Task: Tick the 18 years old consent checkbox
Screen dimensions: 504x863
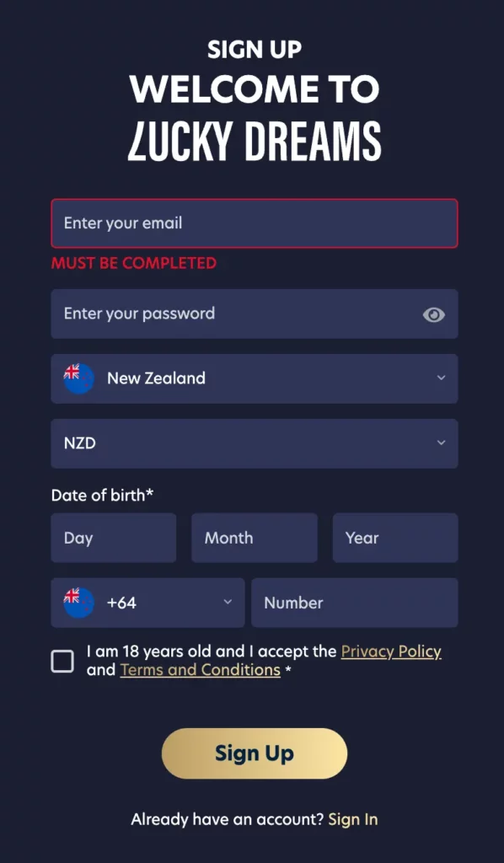Action: [x=62, y=661]
